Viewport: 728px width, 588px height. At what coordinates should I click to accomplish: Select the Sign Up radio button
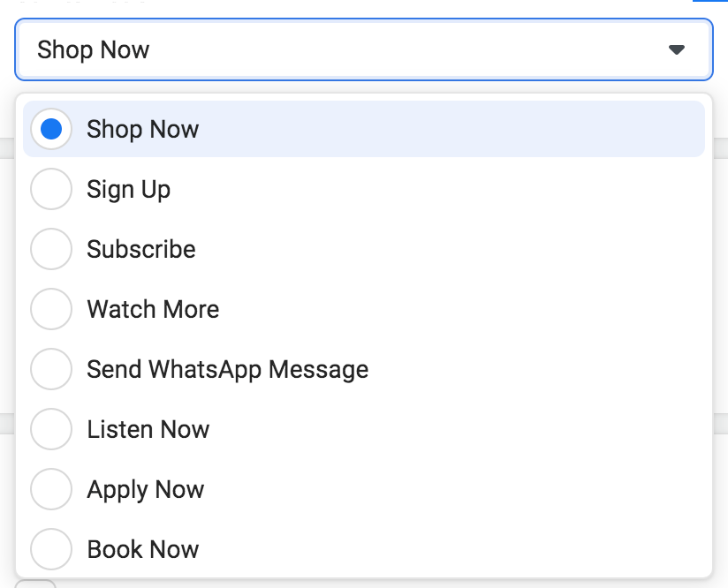point(51,189)
